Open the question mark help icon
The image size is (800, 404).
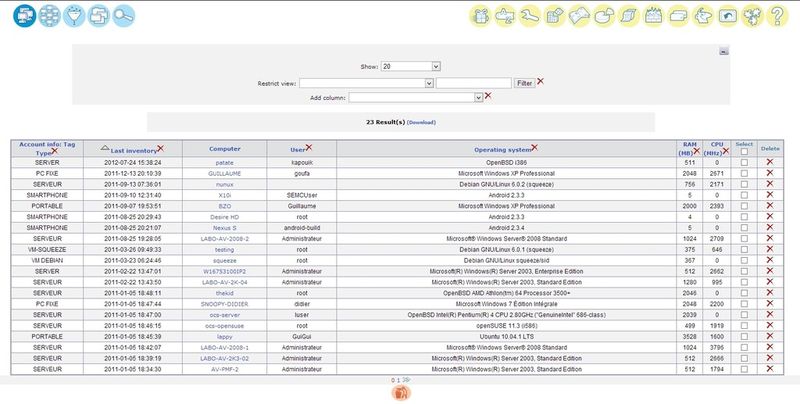(777, 16)
